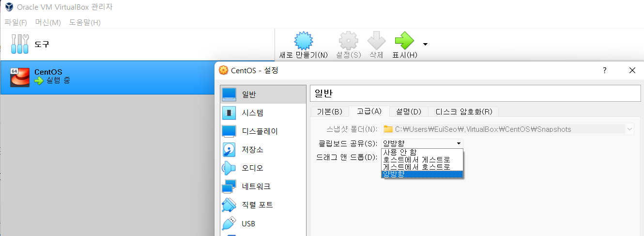Select the 저장소 settings category
Screen dimensions: 644x236
click(x=263, y=149)
